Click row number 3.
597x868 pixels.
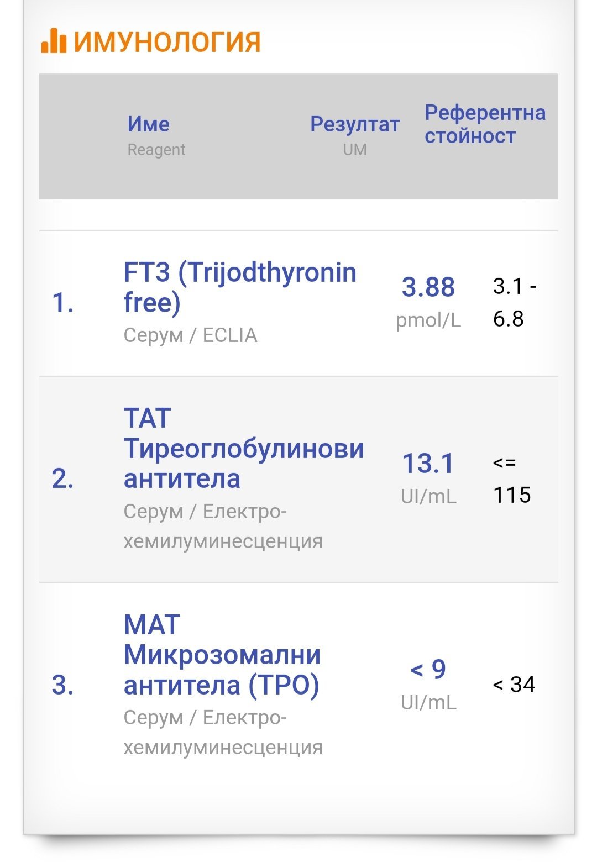62,685
